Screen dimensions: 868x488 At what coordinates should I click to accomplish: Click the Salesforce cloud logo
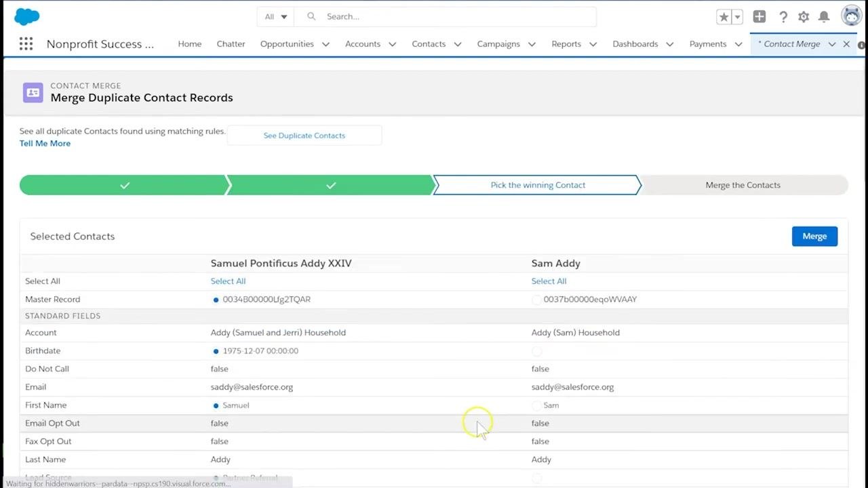coord(27,16)
